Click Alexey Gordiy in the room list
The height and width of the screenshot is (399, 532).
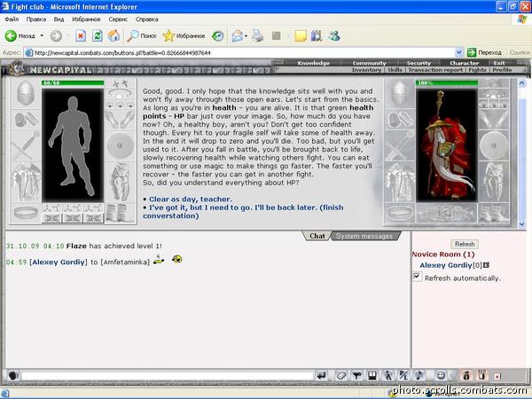click(x=445, y=265)
